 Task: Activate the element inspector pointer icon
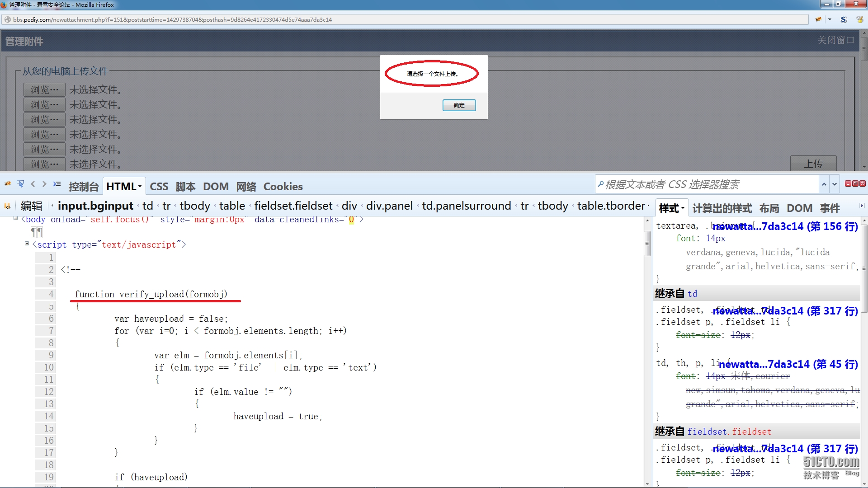click(x=20, y=184)
